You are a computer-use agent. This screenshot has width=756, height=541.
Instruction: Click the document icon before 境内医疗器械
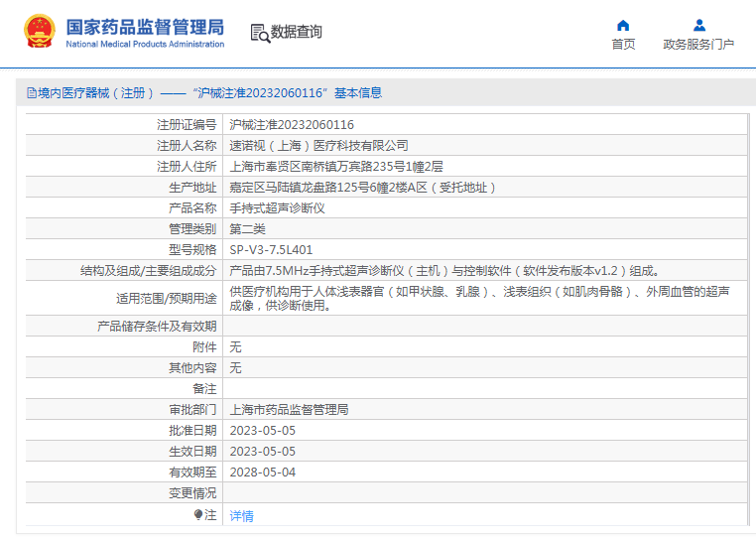[x=31, y=93]
